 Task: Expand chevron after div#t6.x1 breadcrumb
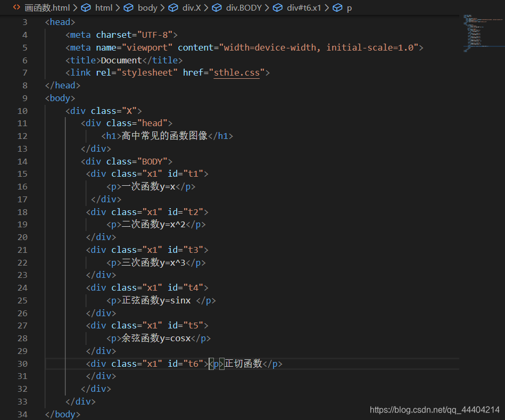tap(327, 7)
